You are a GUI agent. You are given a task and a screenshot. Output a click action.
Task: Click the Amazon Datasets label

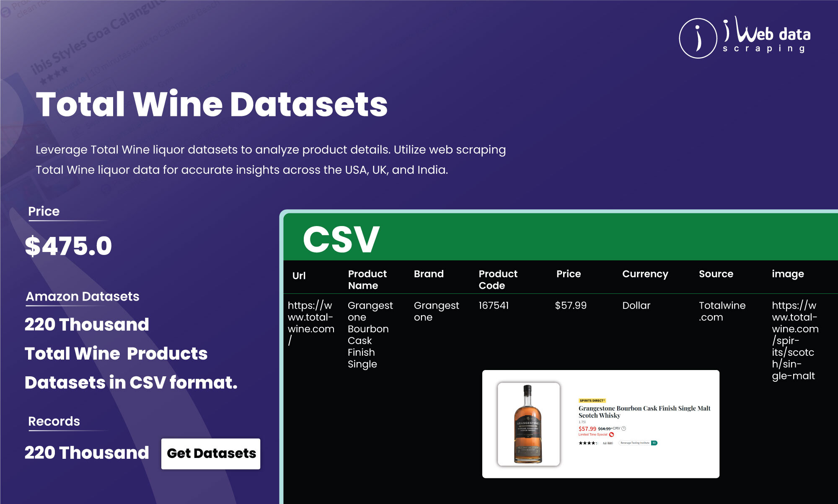coord(83,296)
